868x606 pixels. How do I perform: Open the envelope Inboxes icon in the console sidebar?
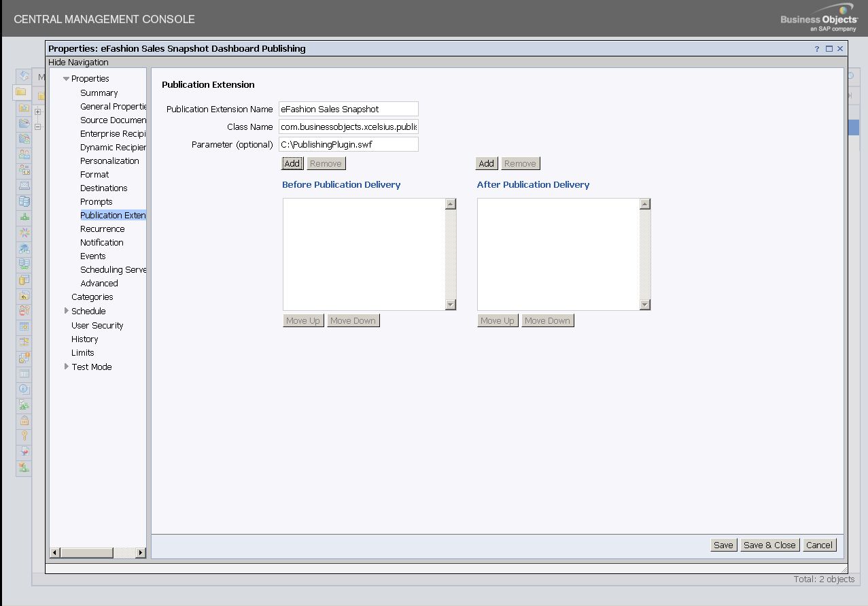tap(24, 186)
